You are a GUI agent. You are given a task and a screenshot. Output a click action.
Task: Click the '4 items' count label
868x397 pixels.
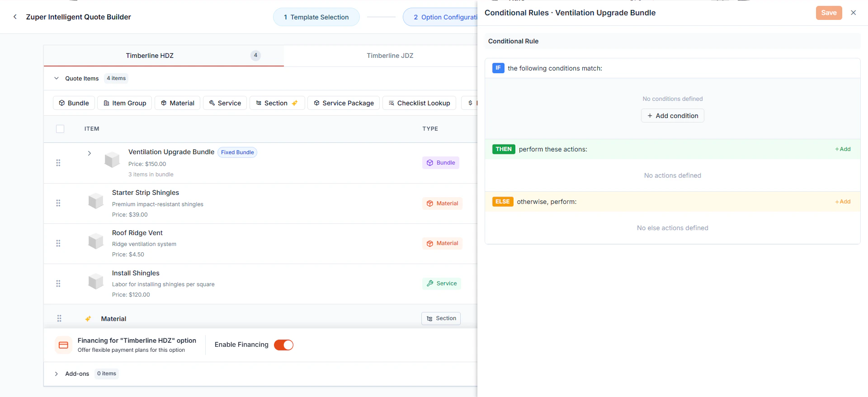click(x=116, y=78)
